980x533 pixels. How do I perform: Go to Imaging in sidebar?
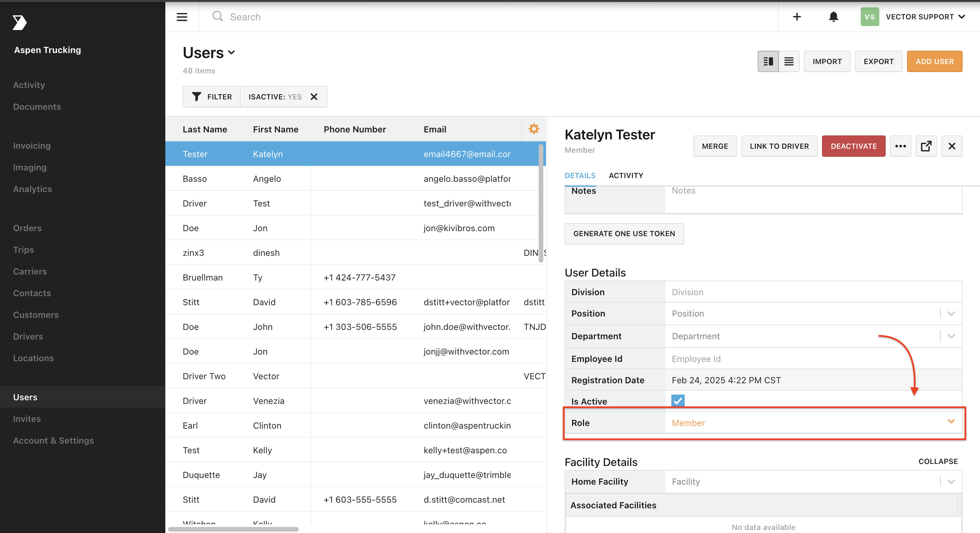tap(30, 167)
